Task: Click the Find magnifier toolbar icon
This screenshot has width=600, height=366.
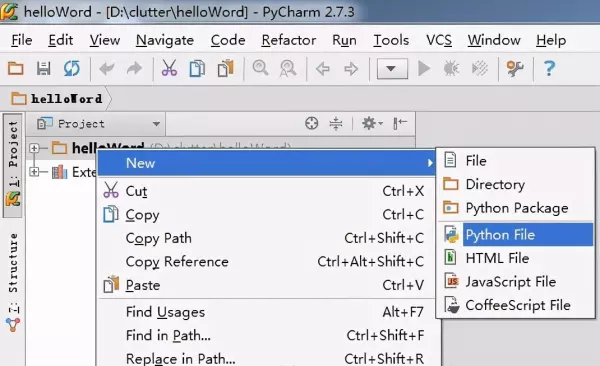Action: tap(261, 69)
